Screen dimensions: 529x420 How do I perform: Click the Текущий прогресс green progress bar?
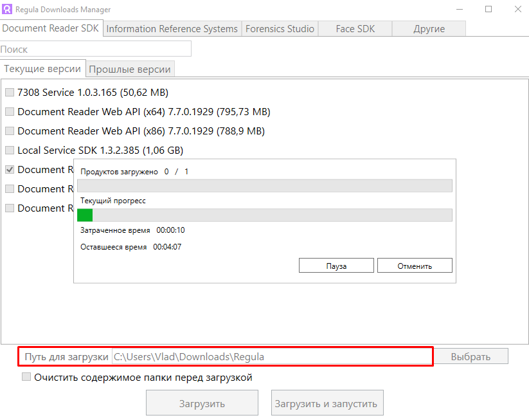tap(265, 215)
